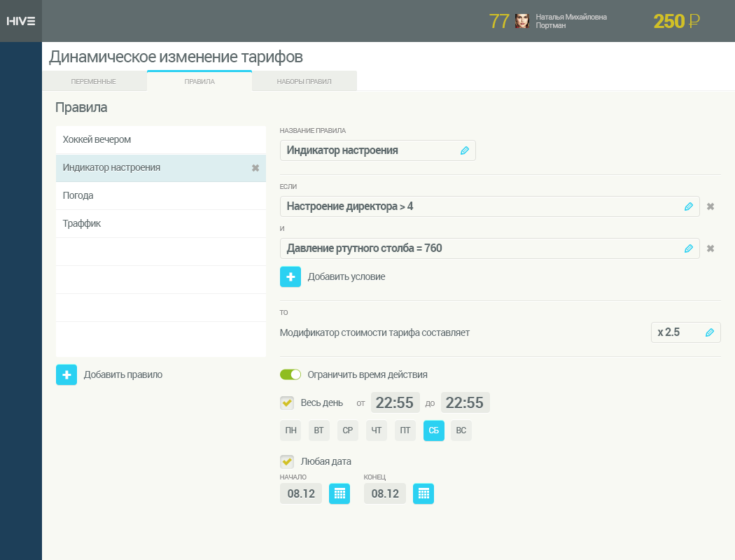This screenshot has width=735, height=560.
Task: Open the calendar for the 'Начало' date
Action: 339,493
